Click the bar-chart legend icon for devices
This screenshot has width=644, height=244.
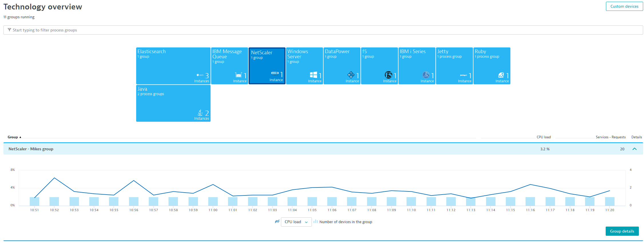click(x=316, y=221)
